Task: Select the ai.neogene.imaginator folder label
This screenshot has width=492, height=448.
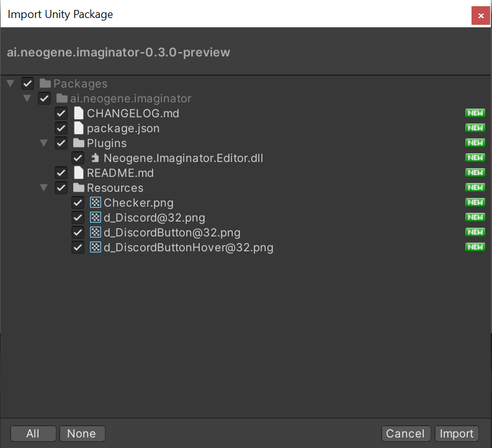Action: pos(130,99)
